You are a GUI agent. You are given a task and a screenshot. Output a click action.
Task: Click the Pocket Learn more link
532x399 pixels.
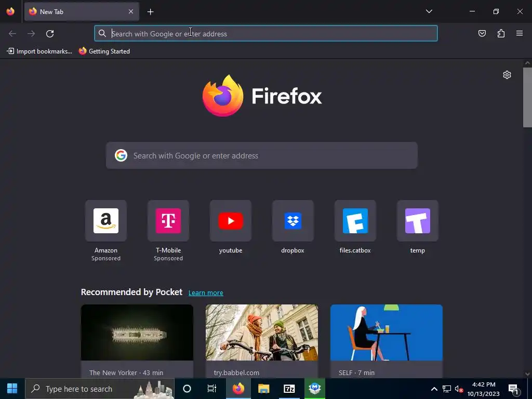pos(206,293)
